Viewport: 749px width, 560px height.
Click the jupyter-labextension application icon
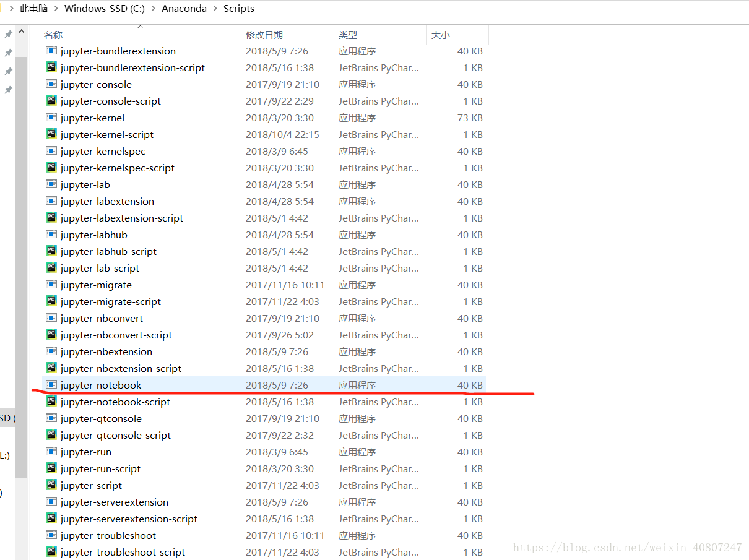click(51, 201)
